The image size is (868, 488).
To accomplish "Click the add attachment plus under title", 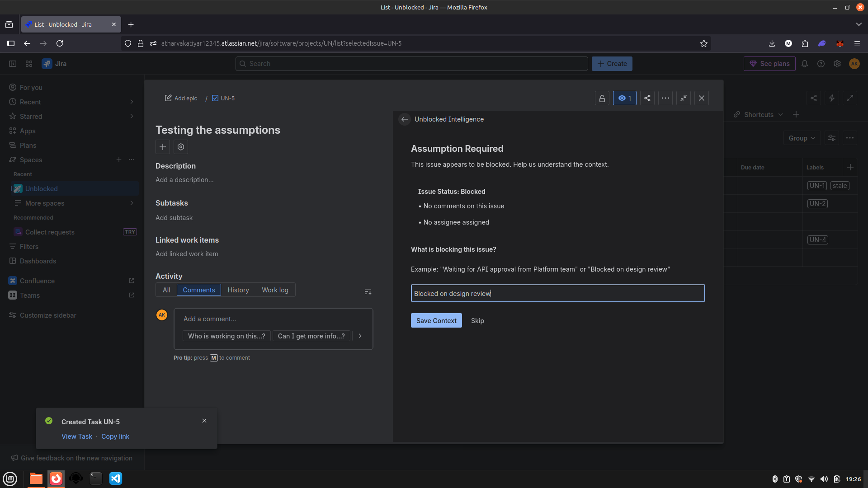I will coord(163,147).
